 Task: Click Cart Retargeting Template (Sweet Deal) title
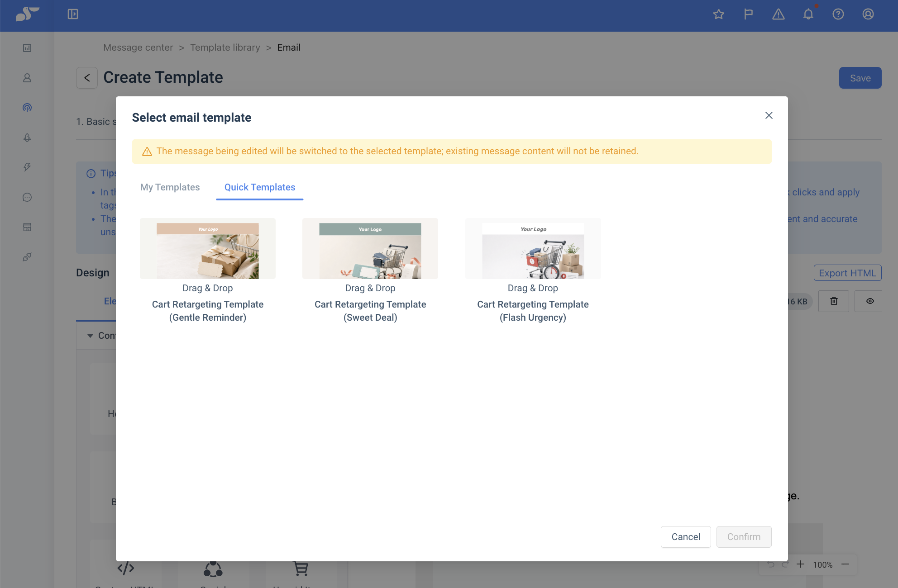pos(370,311)
